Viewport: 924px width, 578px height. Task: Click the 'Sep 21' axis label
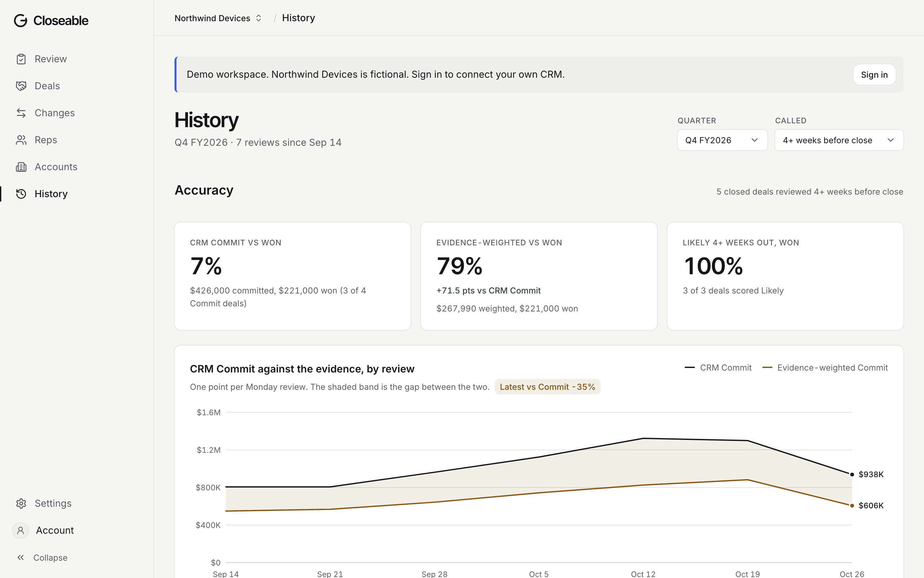(330, 574)
